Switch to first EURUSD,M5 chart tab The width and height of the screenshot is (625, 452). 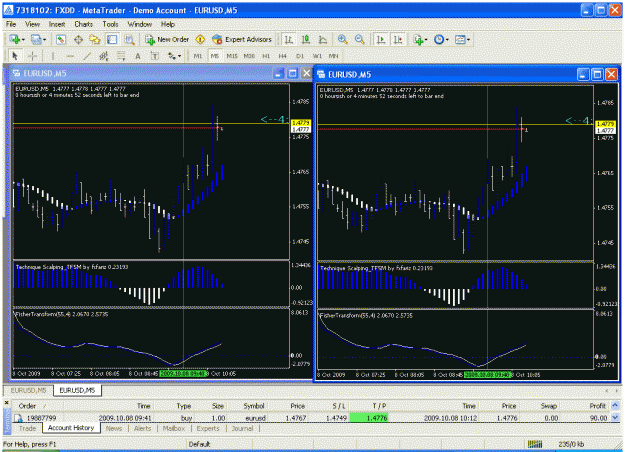pos(28,390)
